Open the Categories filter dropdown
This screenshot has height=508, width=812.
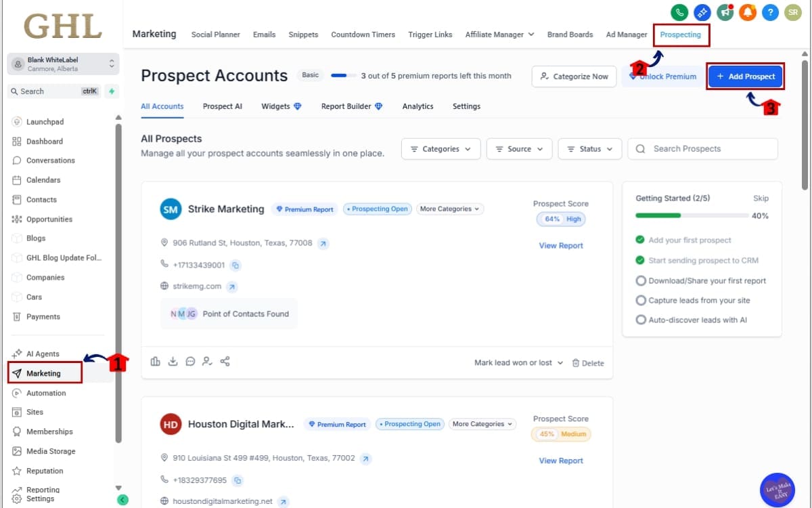[x=441, y=149]
